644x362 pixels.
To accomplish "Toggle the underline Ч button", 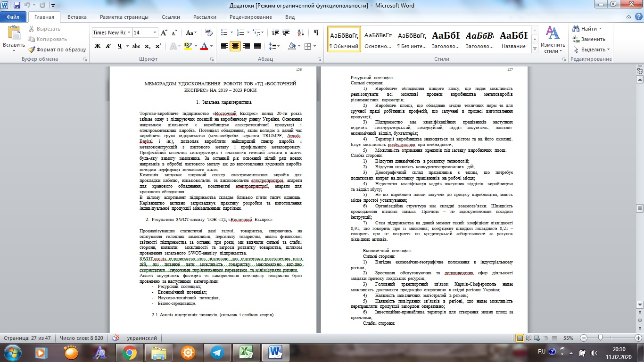I will coord(120,46).
